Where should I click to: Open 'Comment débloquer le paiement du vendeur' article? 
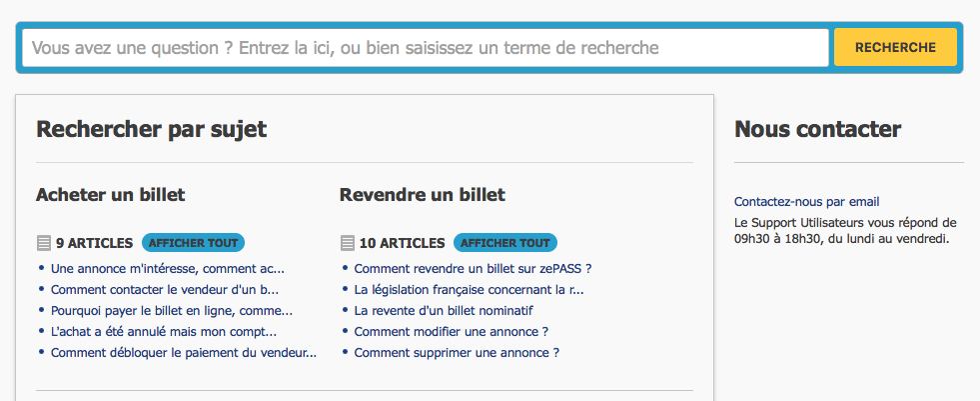click(x=184, y=353)
